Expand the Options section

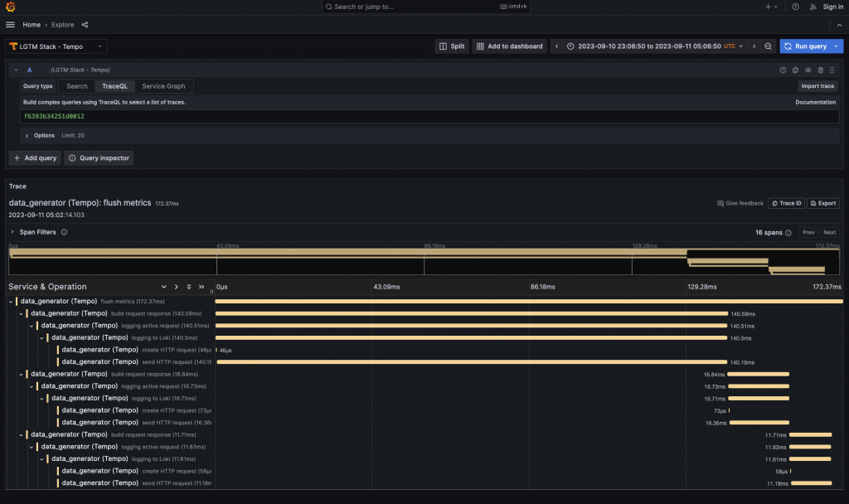[x=27, y=136]
